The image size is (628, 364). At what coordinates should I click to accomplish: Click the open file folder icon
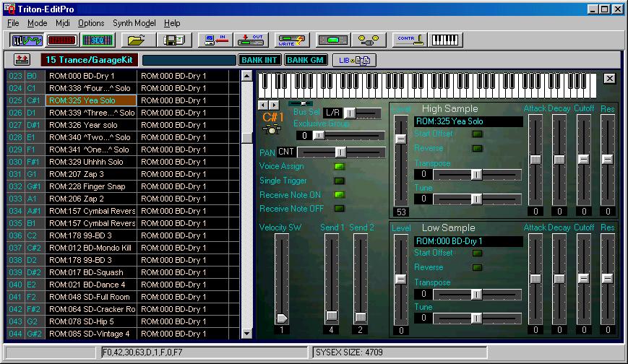pyautogui.click(x=137, y=40)
